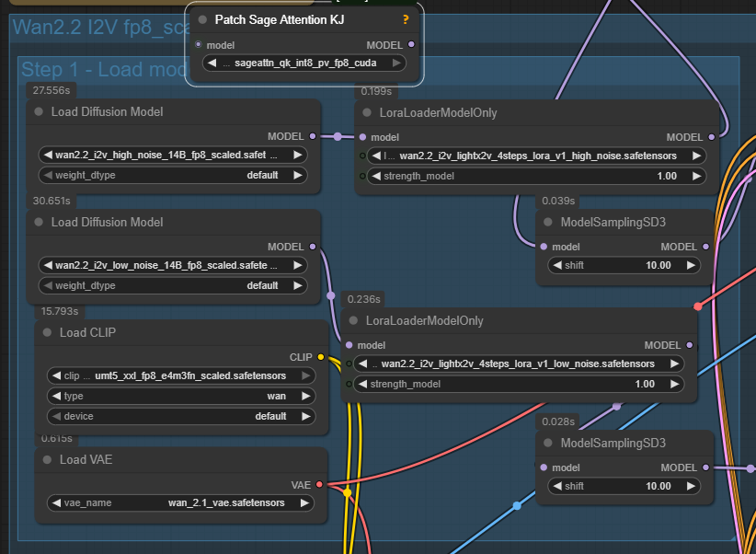756x554 pixels.
Task: Click model input slot of high_noise LoraLoaderModelOnly
Action: pos(362,137)
